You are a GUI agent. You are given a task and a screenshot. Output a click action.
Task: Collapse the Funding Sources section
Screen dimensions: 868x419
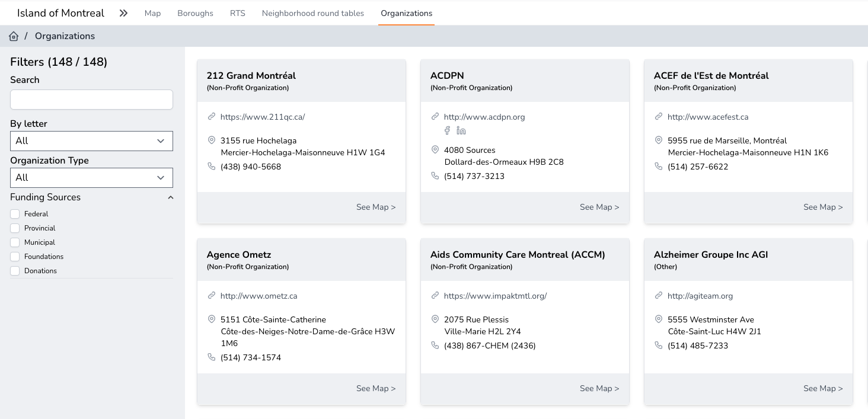[171, 197]
